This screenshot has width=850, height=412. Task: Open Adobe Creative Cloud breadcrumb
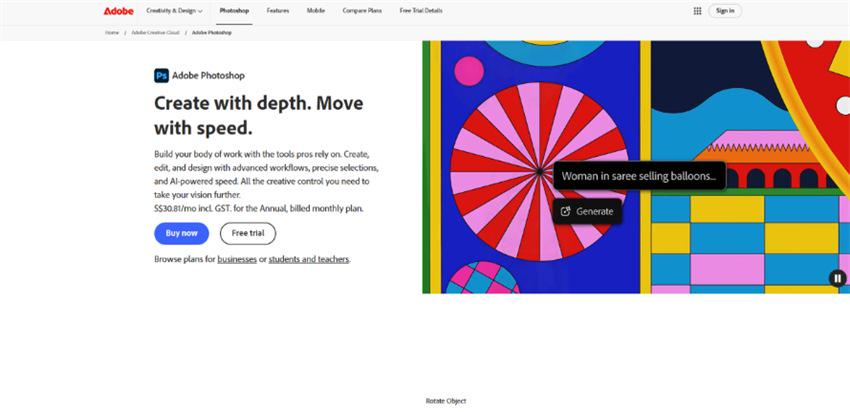(155, 33)
